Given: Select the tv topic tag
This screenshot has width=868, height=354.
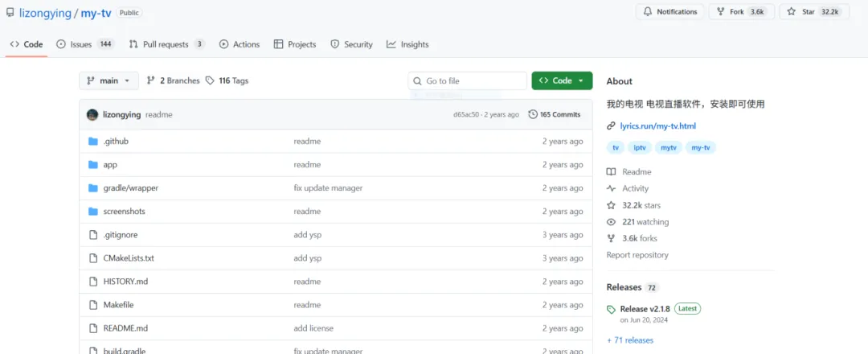Looking at the screenshot, I should (616, 148).
